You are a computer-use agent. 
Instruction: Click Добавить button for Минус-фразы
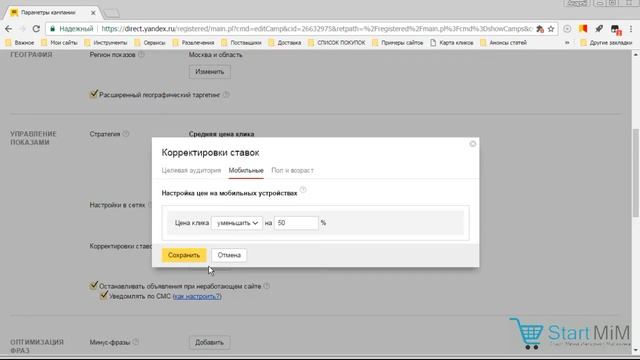209,342
